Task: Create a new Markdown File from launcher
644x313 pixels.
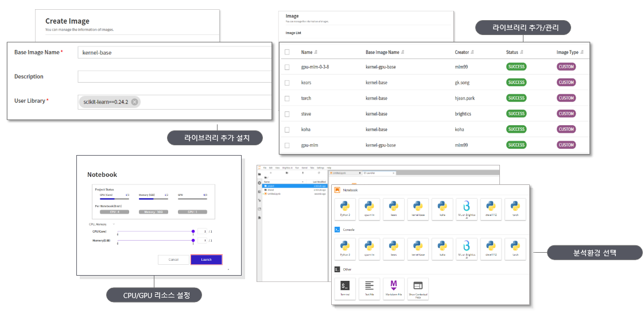Action: pyautogui.click(x=394, y=287)
